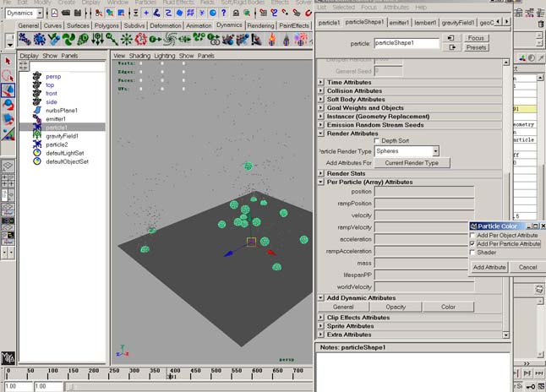The height and width of the screenshot is (392, 546).
Task: Toggle Add Per Particle Attribute checkbox
Action: coord(472,243)
